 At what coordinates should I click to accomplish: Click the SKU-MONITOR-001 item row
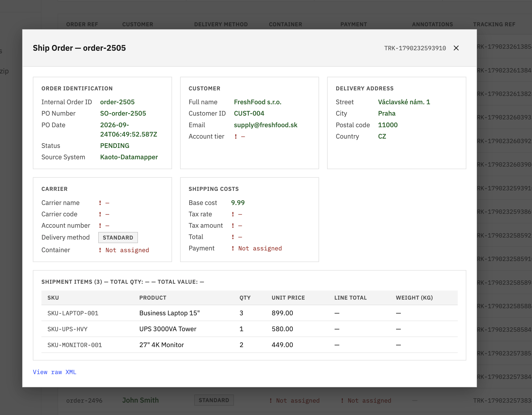pos(250,345)
